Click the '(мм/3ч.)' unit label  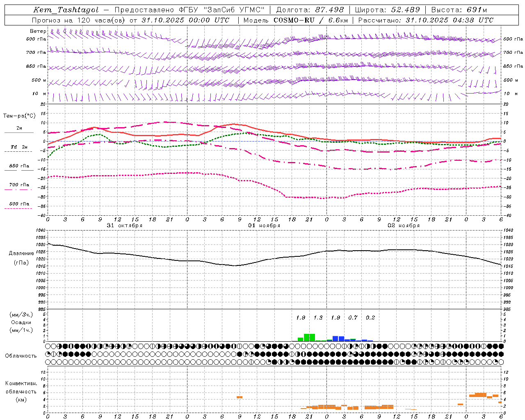[21, 315]
